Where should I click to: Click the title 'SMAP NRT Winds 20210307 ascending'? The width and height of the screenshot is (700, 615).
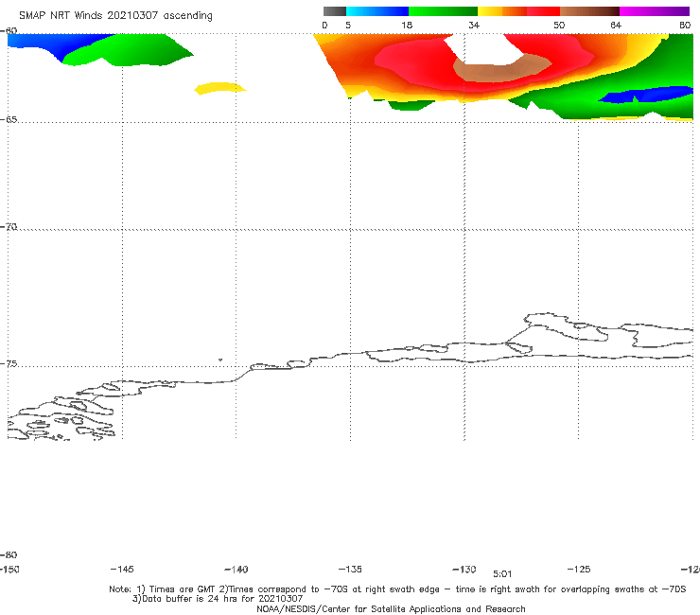tap(115, 15)
